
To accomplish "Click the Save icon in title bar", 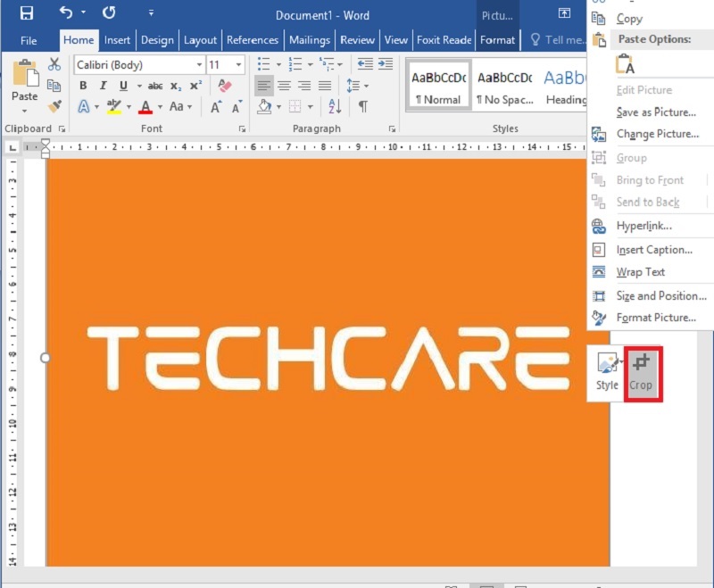I will tap(26, 13).
